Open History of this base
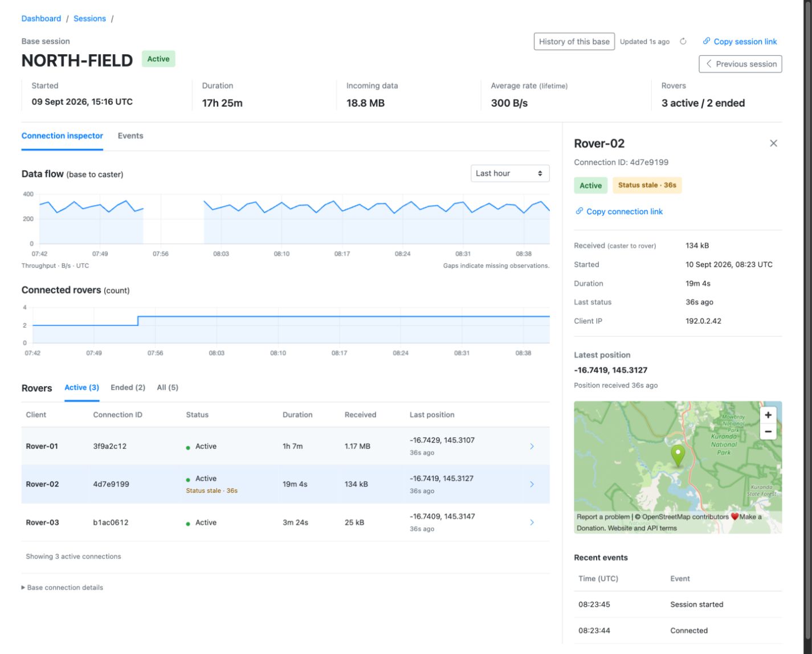Viewport: 812px width, 654px height. 574,41
